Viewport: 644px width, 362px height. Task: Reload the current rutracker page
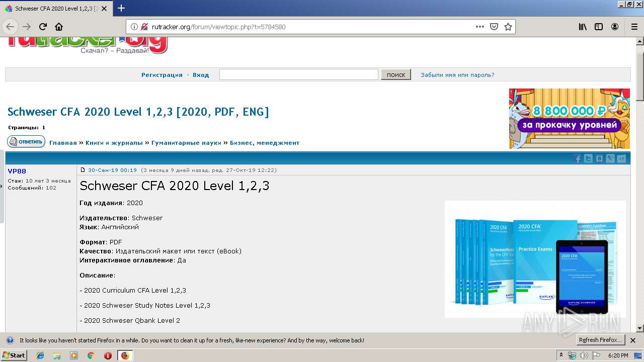tap(43, 27)
